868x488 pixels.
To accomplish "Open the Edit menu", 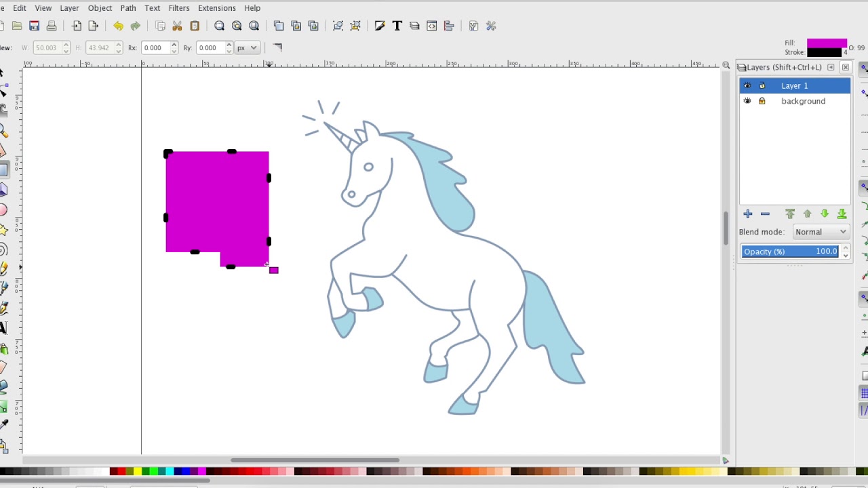I will coord(20,8).
